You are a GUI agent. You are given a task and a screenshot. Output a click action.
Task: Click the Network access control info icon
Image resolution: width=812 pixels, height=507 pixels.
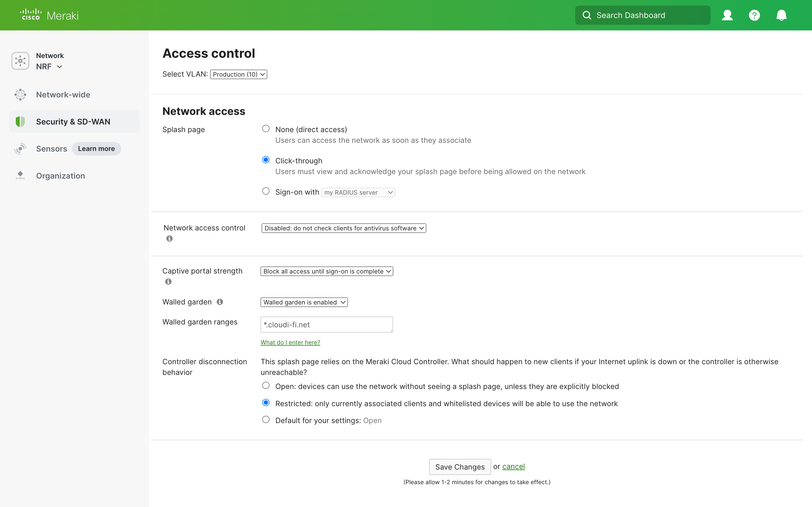(x=169, y=238)
